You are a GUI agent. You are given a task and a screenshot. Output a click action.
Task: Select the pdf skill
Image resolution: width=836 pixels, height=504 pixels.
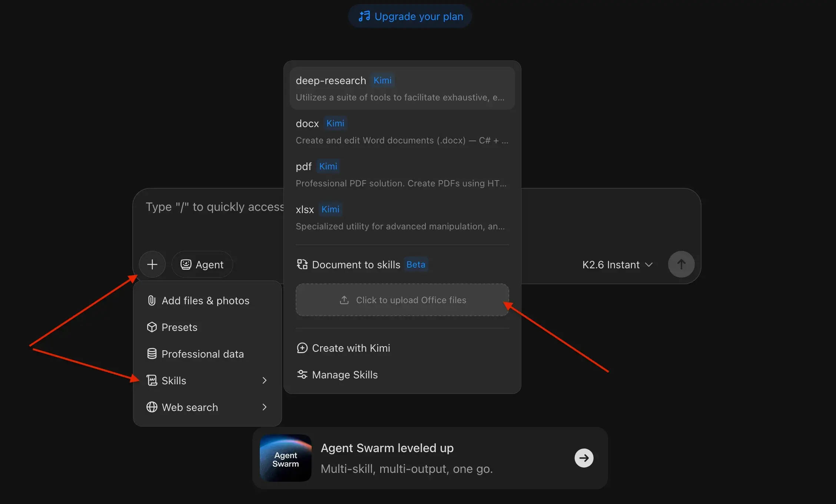402,175
